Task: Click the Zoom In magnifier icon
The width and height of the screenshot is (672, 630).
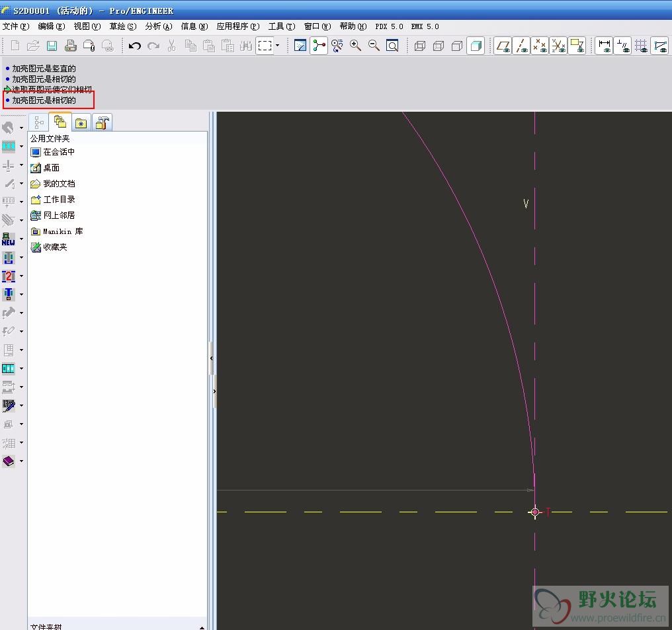Action: pyautogui.click(x=355, y=46)
